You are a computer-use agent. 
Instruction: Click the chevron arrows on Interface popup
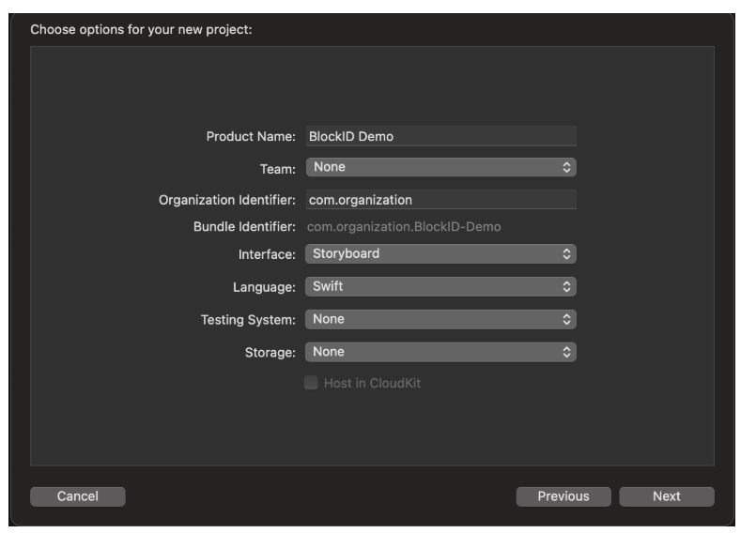(565, 253)
